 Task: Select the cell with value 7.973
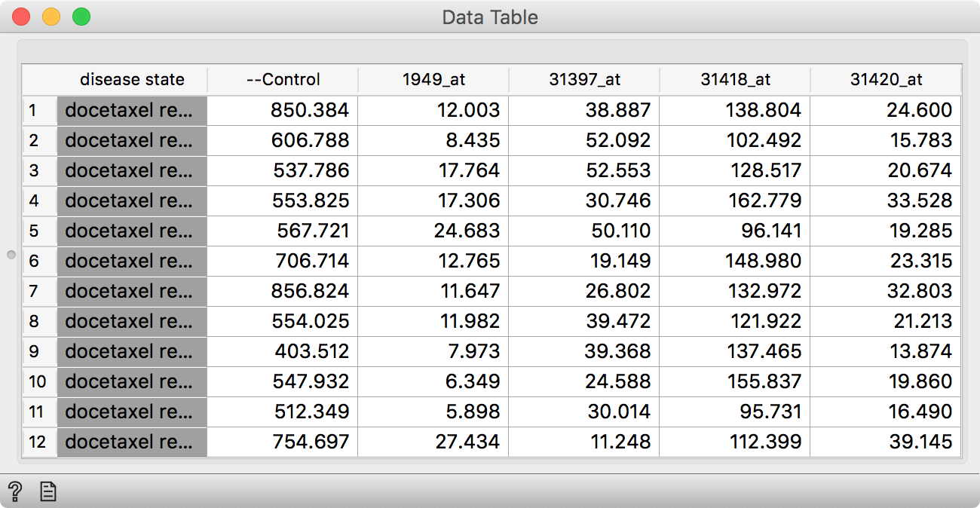click(433, 351)
